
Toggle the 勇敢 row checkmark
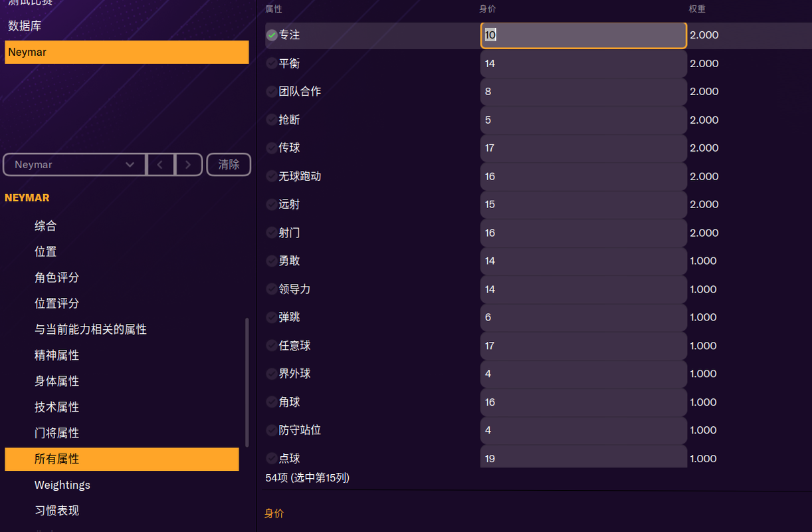click(x=272, y=261)
